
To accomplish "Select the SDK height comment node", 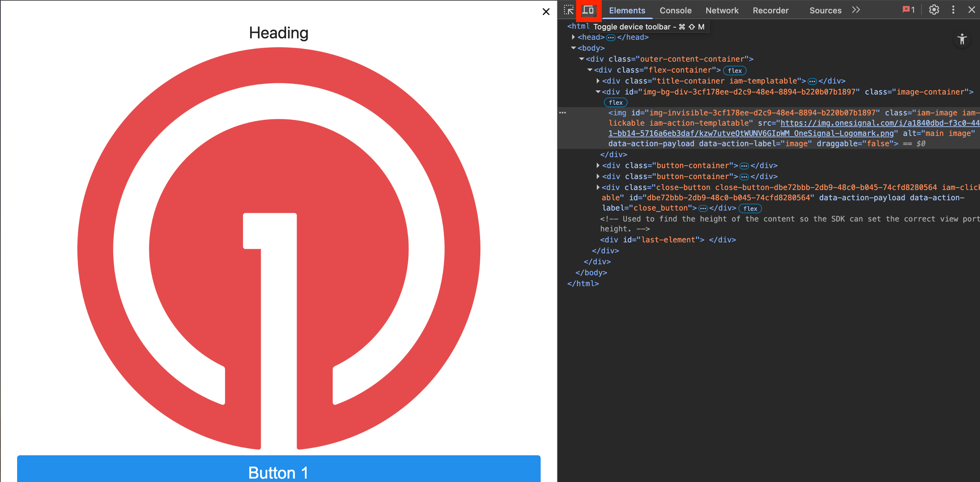I will [x=790, y=224].
